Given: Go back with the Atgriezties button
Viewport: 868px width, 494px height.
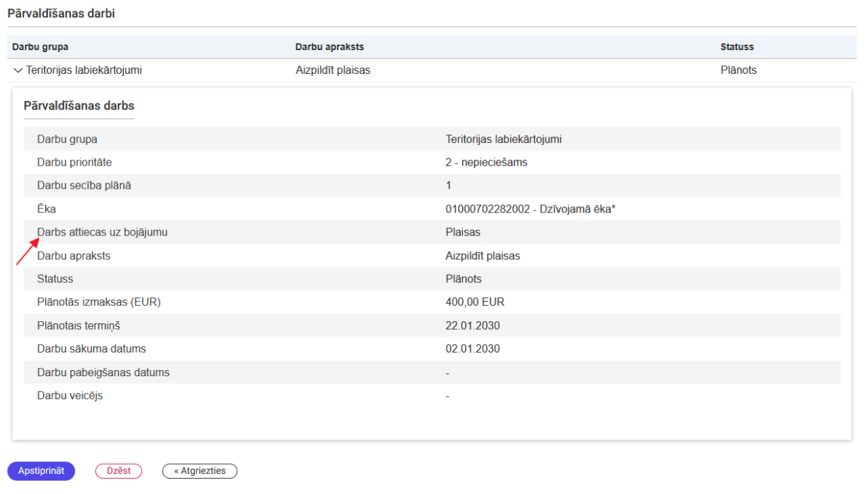Looking at the screenshot, I should point(199,471).
